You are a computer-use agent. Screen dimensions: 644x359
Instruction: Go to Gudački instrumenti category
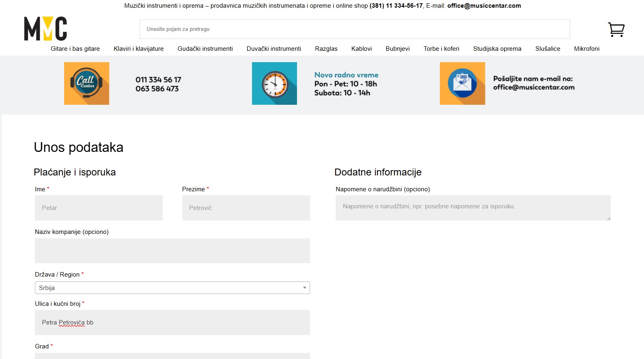coord(205,49)
